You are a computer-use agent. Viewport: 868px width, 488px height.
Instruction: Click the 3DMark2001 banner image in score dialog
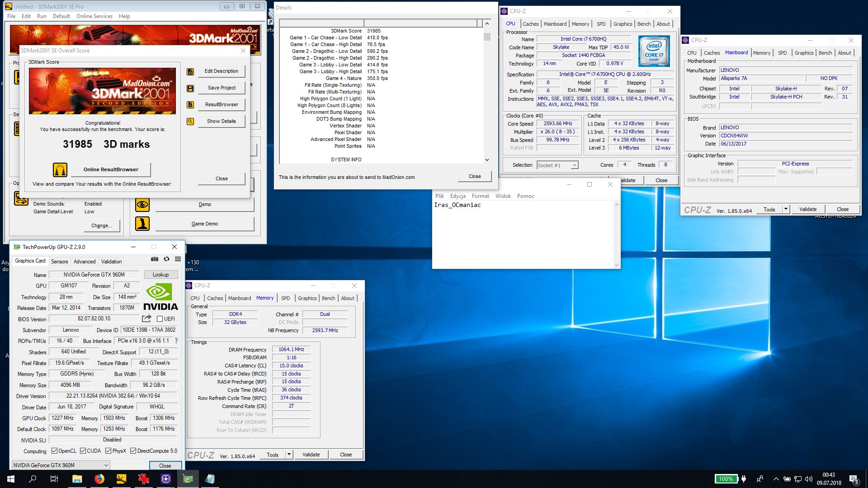[x=102, y=91]
